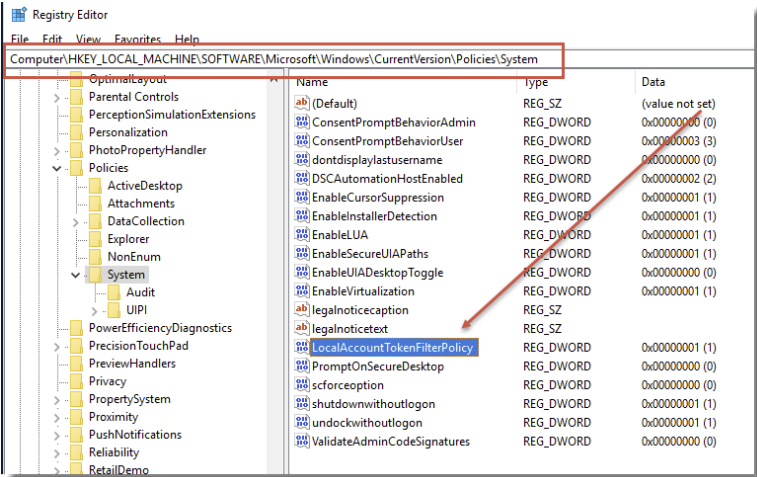The width and height of the screenshot is (757, 477).
Task: Click the ConsentPromptBehaviorAdmin DWORD icon
Action: (302, 122)
